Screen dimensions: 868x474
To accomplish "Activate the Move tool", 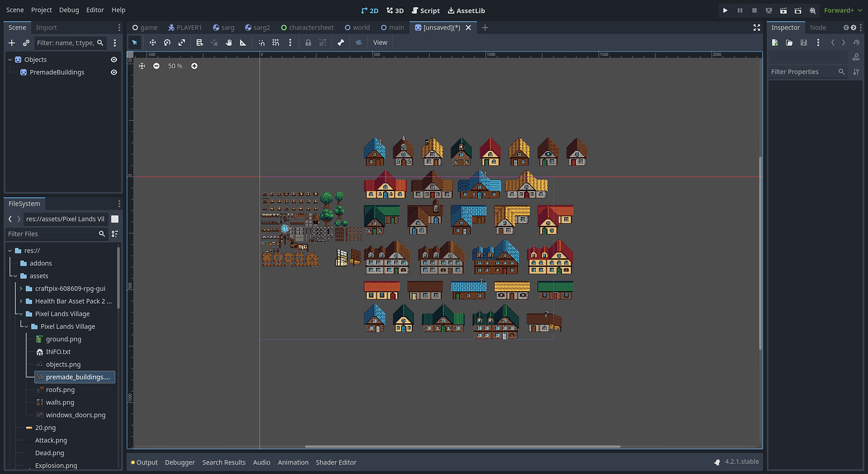I will [x=153, y=42].
